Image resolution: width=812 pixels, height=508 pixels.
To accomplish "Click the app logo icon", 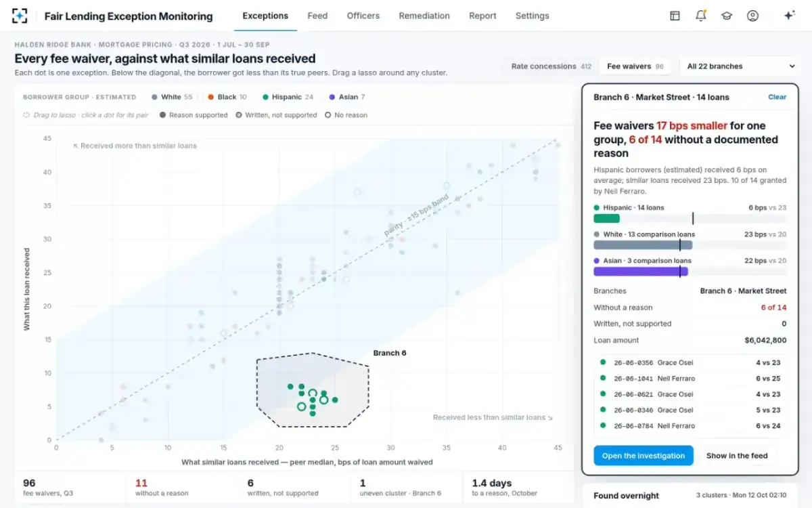I will click(20, 16).
